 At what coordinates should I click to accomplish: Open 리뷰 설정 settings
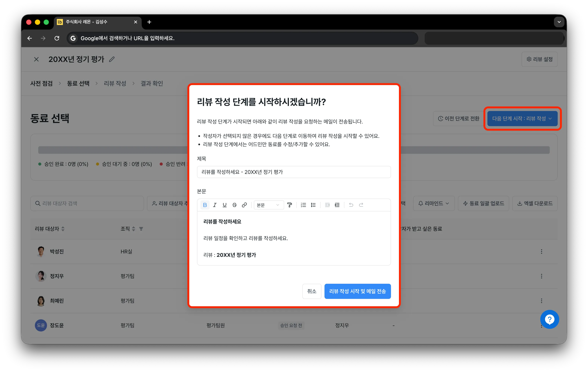(539, 59)
